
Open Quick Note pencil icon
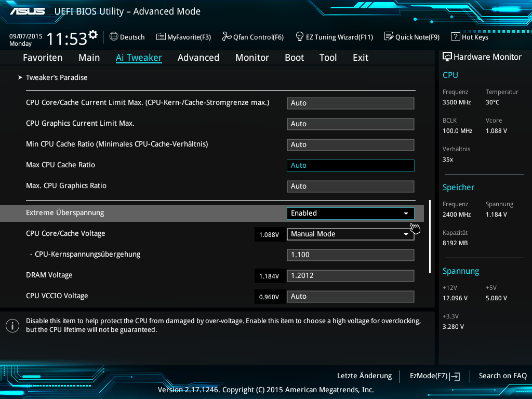389,36
